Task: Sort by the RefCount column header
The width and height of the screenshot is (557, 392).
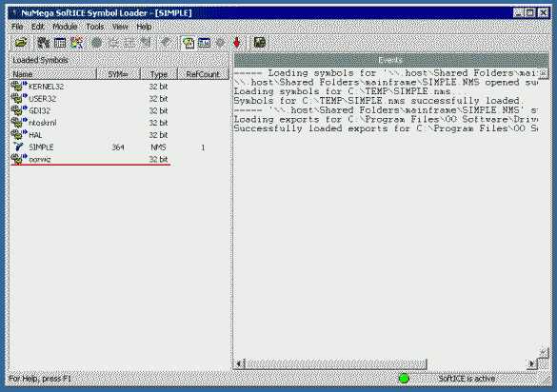Action: coord(203,74)
